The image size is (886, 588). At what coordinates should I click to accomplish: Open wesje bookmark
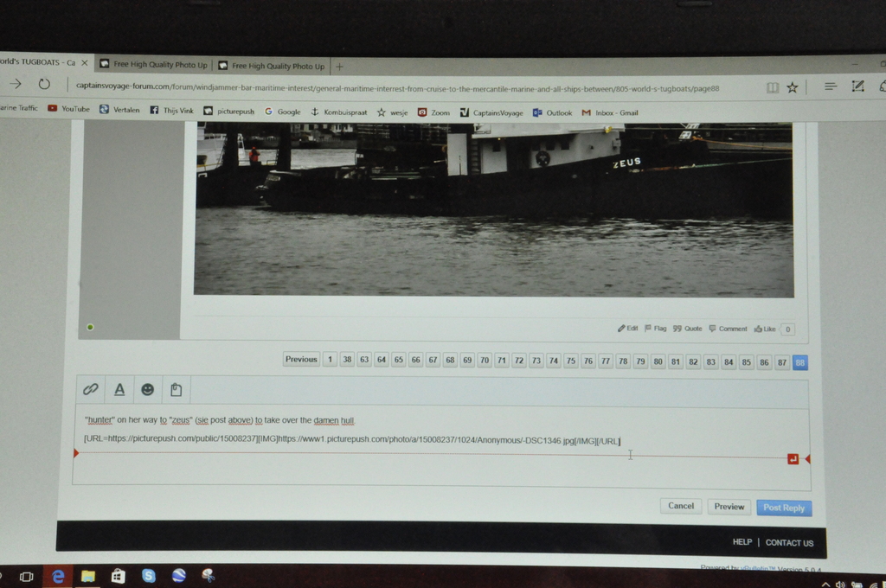click(392, 112)
